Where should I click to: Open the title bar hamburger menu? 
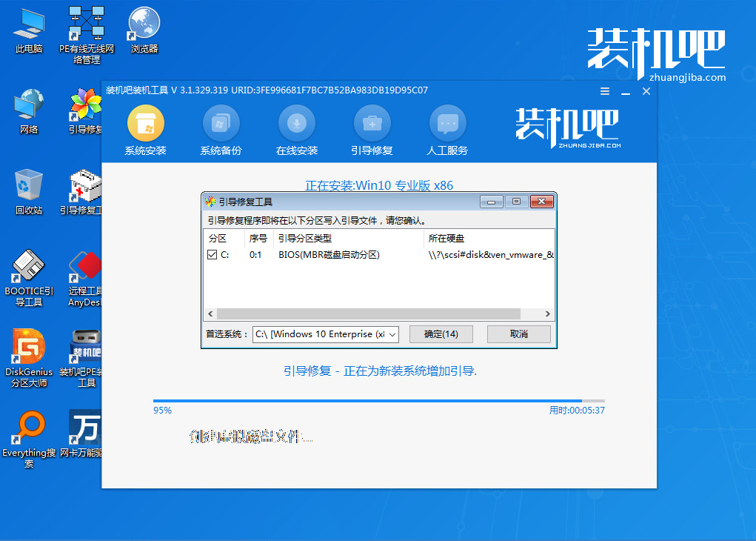[605, 91]
